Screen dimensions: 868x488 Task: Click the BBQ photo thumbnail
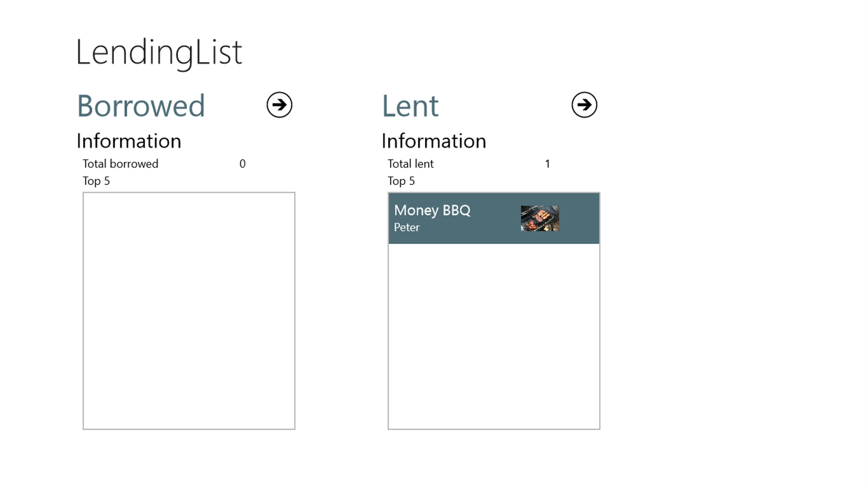pyautogui.click(x=539, y=218)
